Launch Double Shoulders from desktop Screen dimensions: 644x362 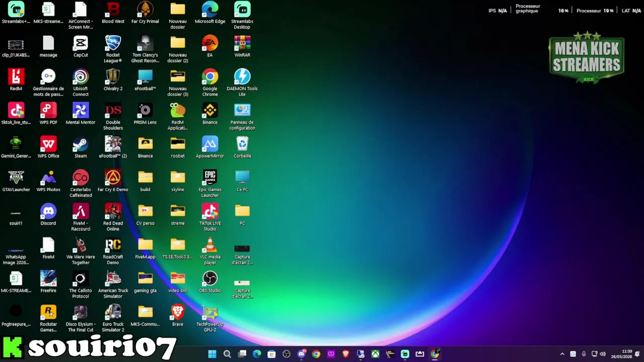point(113,117)
